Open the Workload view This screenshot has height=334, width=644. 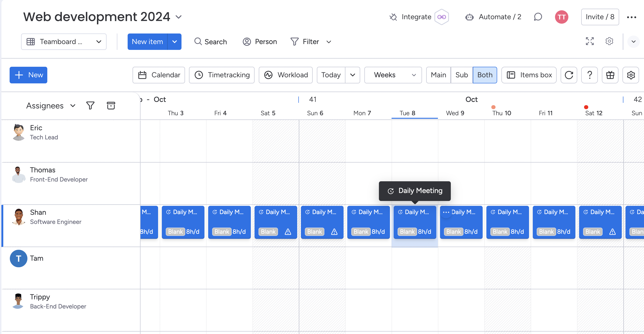tap(285, 75)
